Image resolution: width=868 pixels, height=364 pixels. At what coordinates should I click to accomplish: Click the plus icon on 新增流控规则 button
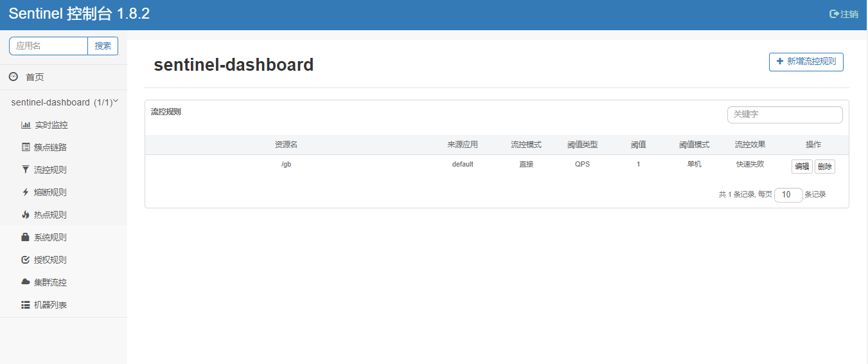[x=780, y=61]
